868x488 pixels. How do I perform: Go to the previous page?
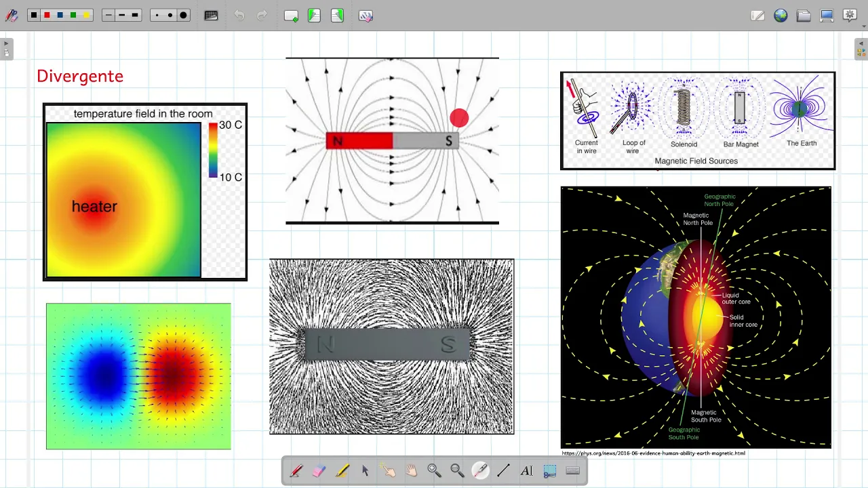point(314,16)
